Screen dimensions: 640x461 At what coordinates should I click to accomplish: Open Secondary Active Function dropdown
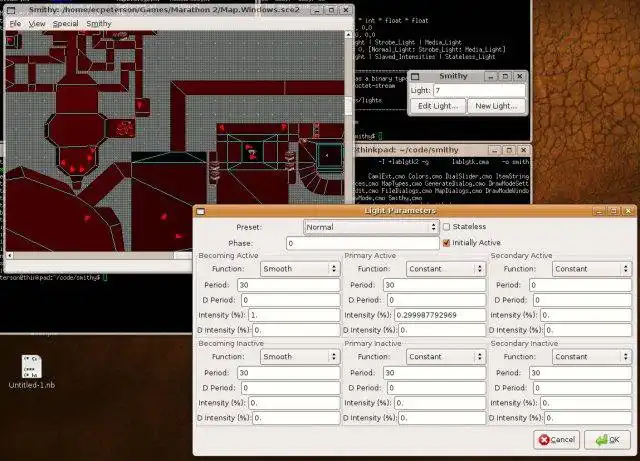tap(591, 269)
